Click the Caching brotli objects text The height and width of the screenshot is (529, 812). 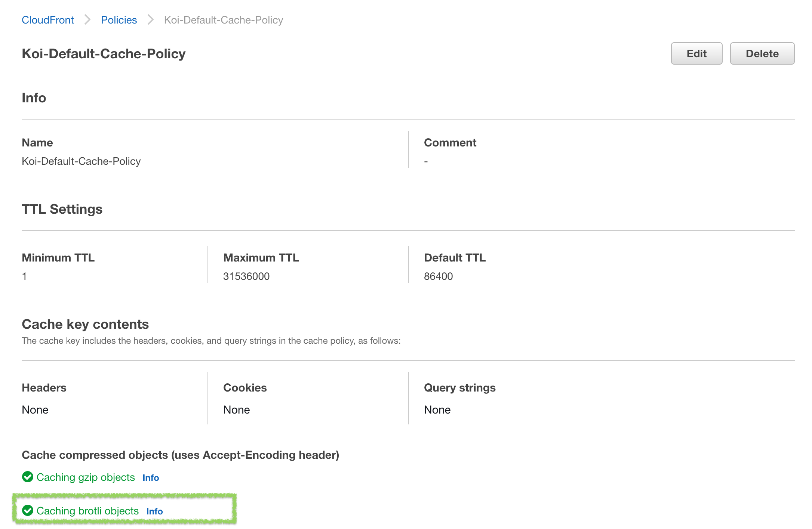point(87,511)
